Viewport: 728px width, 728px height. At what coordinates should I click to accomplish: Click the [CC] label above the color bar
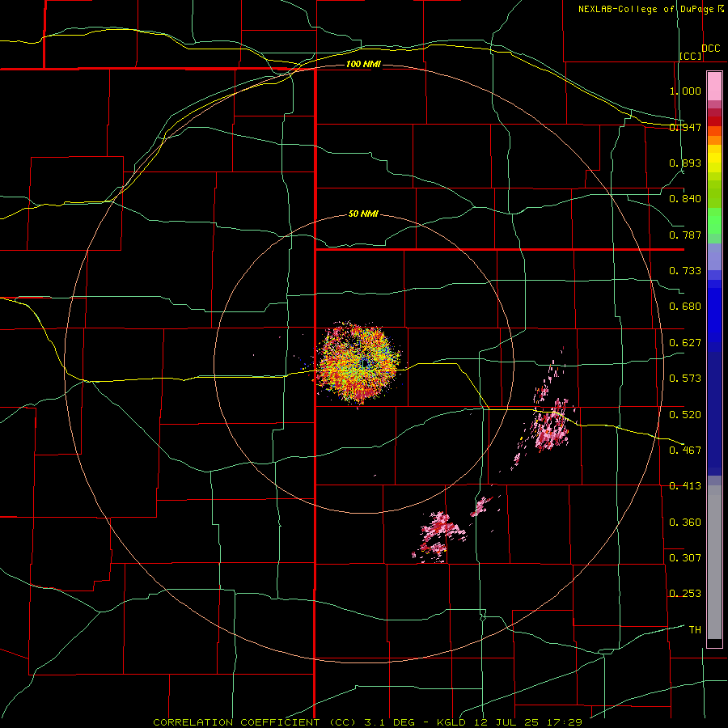(x=691, y=56)
